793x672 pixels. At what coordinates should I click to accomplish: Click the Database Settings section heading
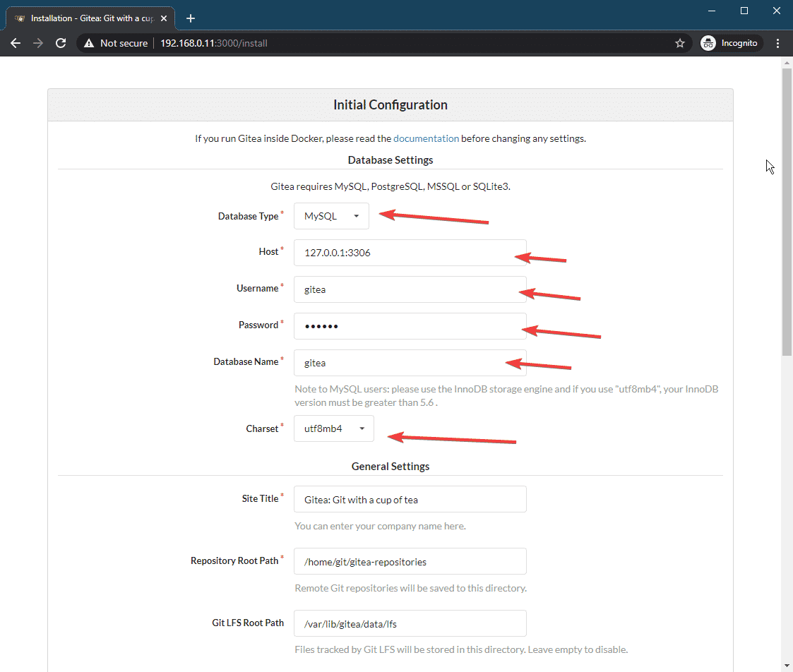click(x=390, y=160)
